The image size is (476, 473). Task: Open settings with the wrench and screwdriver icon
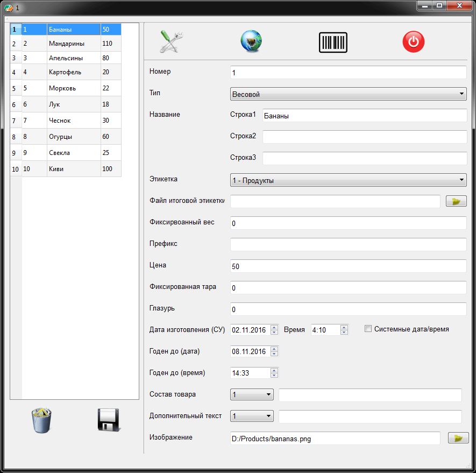(172, 42)
